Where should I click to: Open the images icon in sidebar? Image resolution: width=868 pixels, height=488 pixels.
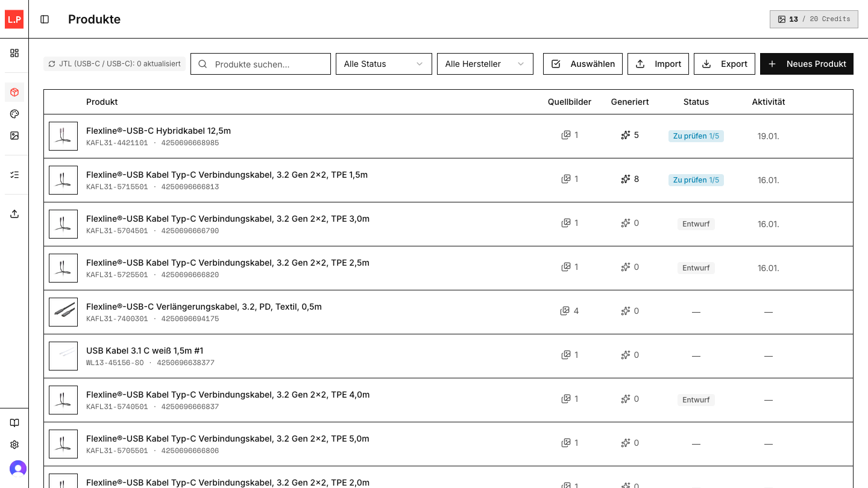pyautogui.click(x=14, y=136)
